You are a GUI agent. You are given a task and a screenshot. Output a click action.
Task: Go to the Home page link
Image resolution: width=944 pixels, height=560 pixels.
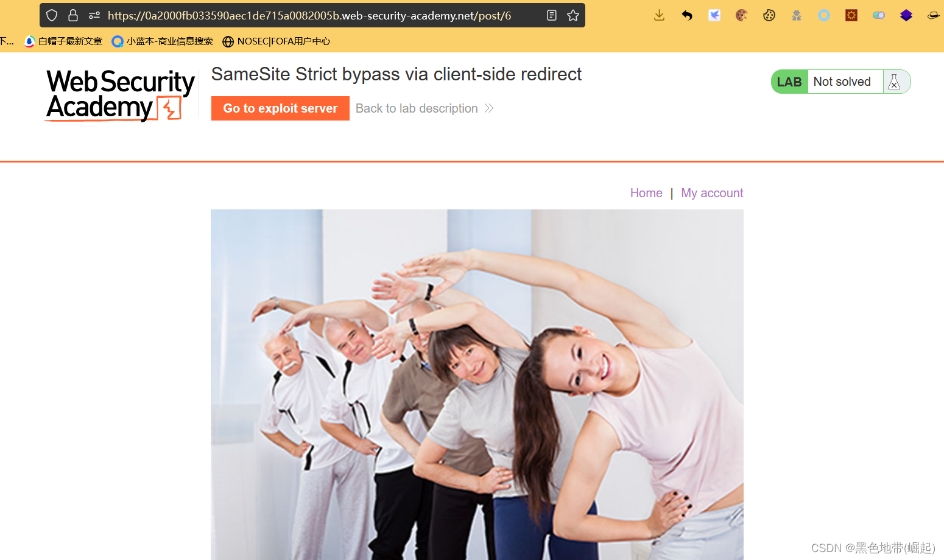pos(646,193)
